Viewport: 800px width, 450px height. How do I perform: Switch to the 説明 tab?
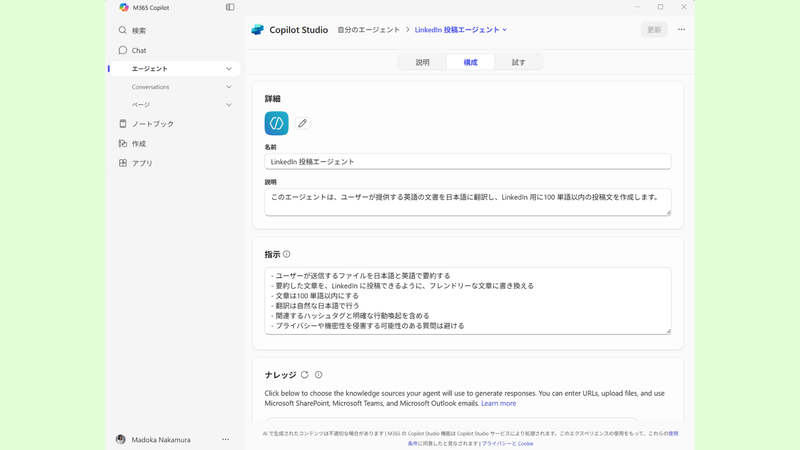click(423, 62)
